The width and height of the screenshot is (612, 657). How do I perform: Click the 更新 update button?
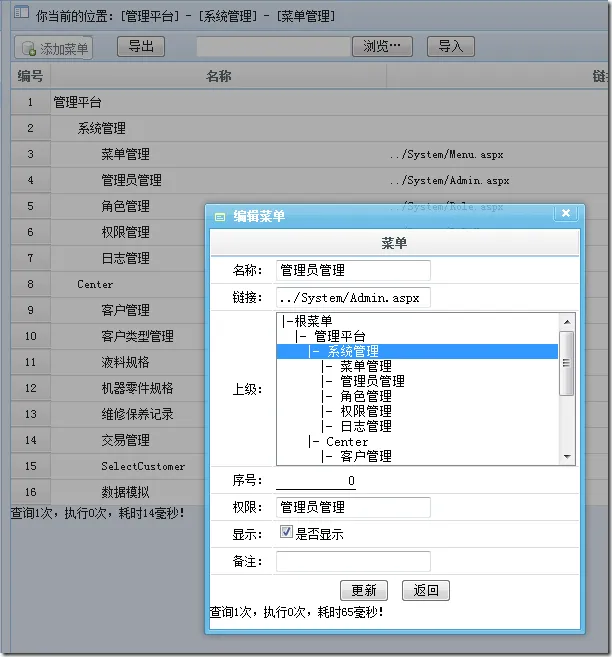point(364,590)
